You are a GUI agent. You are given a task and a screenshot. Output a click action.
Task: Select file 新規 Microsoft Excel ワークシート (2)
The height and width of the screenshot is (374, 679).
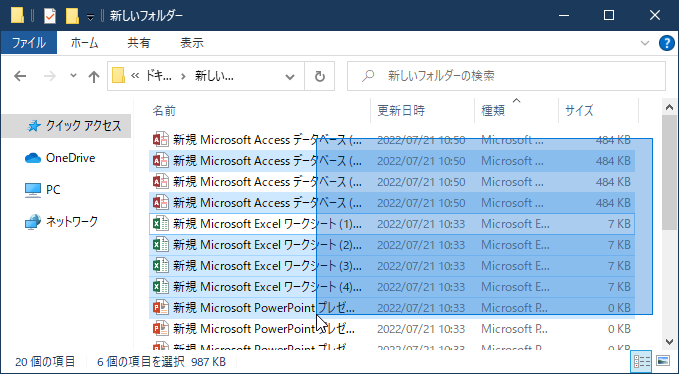(267, 245)
